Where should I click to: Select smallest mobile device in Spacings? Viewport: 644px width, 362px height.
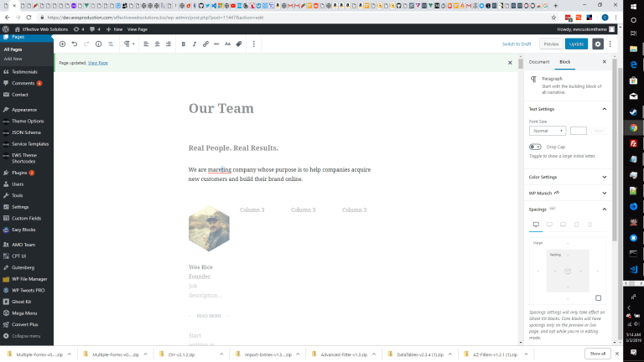[589, 225]
